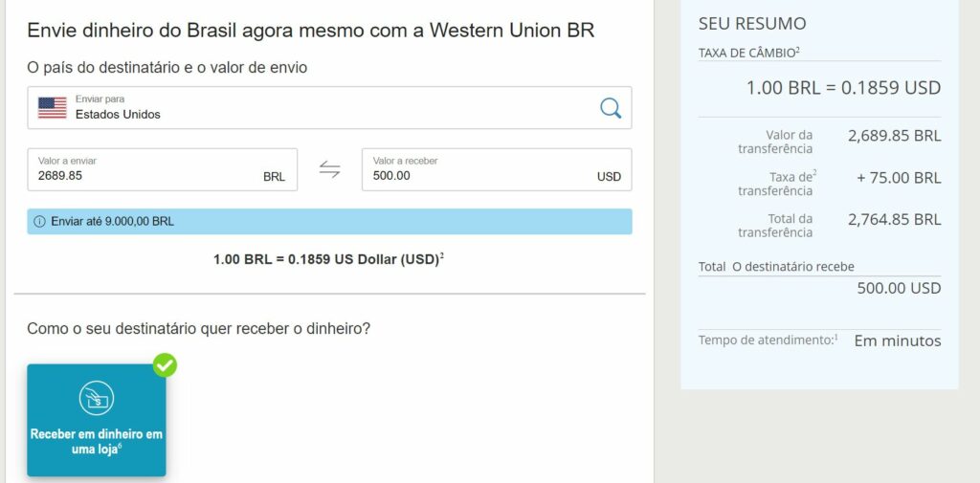Click the 'Valor a receber' amount field
This screenshot has height=483, width=980.
(479, 175)
